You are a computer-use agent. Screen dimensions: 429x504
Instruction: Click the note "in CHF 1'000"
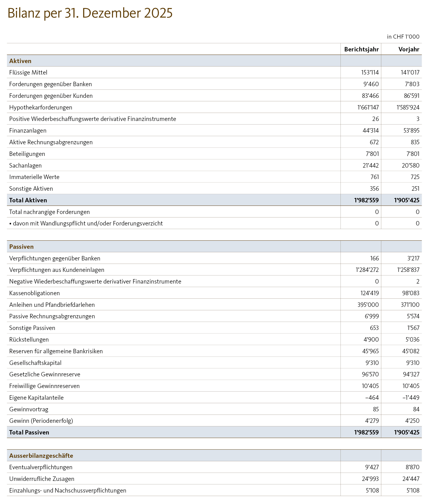403,37
